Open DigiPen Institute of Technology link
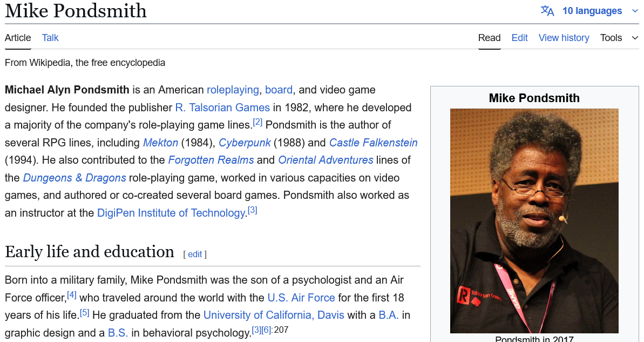The image size is (644, 342). pos(171,213)
